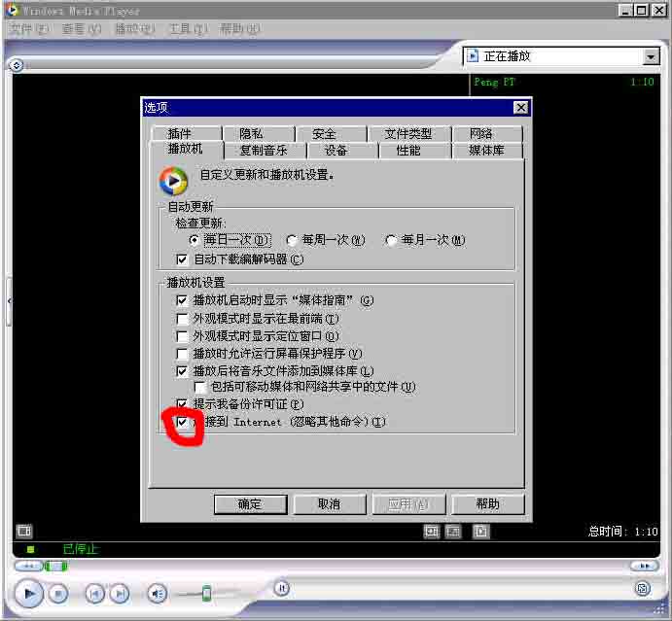Click the 取消 button
672x621 pixels.
point(330,504)
